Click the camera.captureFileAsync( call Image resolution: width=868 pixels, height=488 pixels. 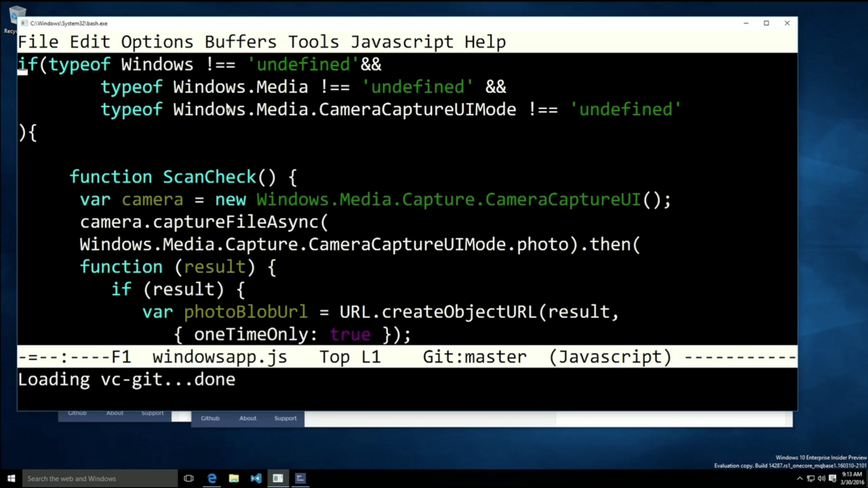204,222
